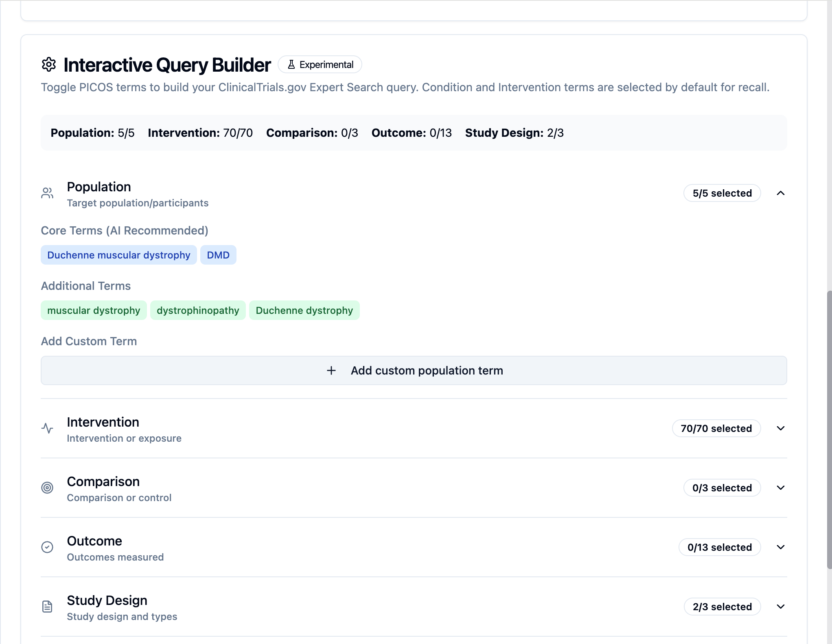
Task: Click the gear icon beside Interactive Query Builder
Action: 49,65
